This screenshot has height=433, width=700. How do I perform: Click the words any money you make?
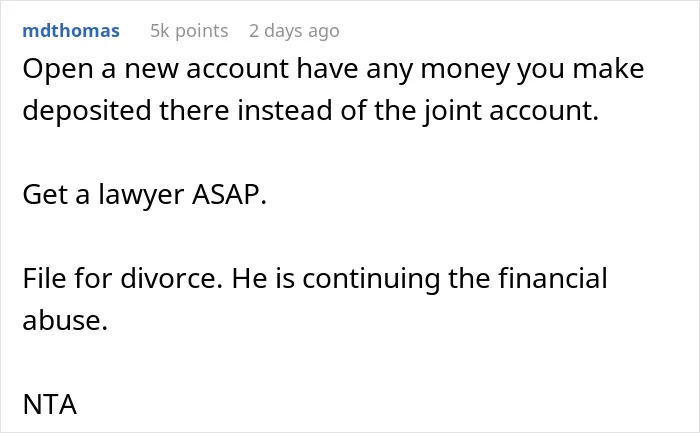(505, 70)
